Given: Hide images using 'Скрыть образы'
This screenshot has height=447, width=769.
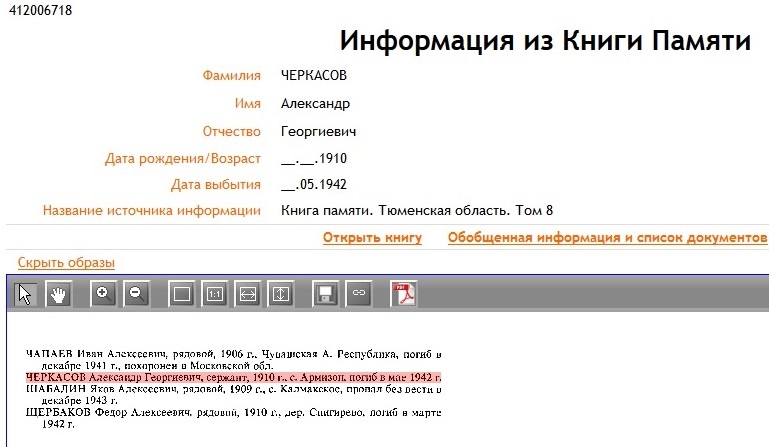Looking at the screenshot, I should [x=66, y=263].
